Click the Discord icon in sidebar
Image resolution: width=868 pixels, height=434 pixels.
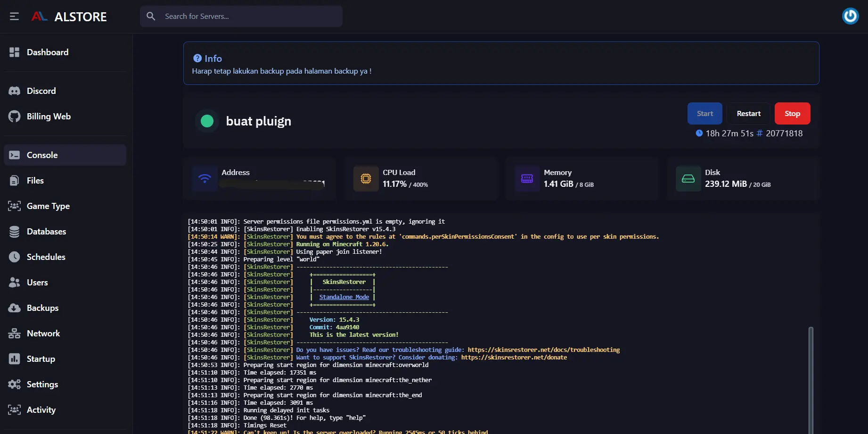[x=14, y=91]
